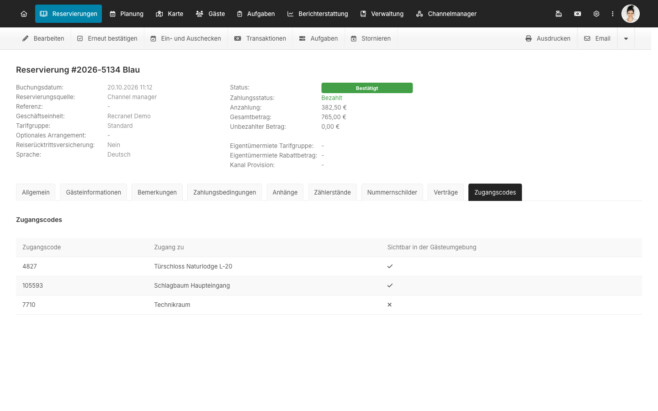Click the checkmark in the Schlagbaum row
This screenshot has width=658, height=411.
390,285
